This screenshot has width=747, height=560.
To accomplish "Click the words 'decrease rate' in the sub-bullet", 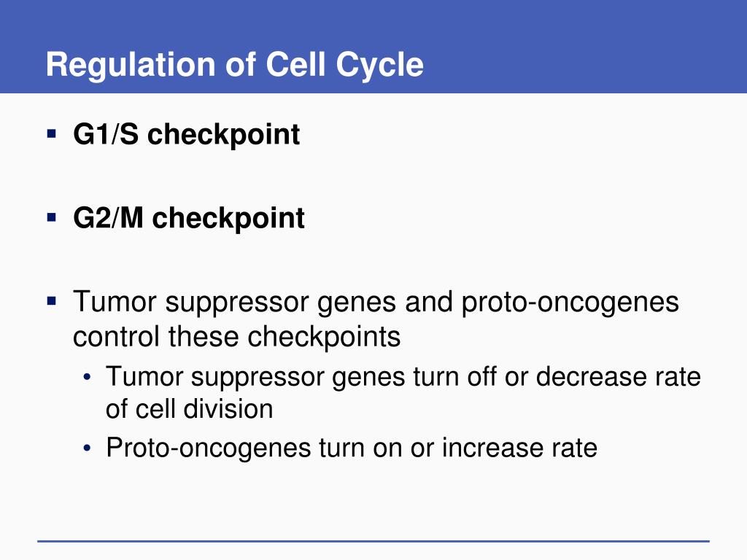I will (619, 377).
